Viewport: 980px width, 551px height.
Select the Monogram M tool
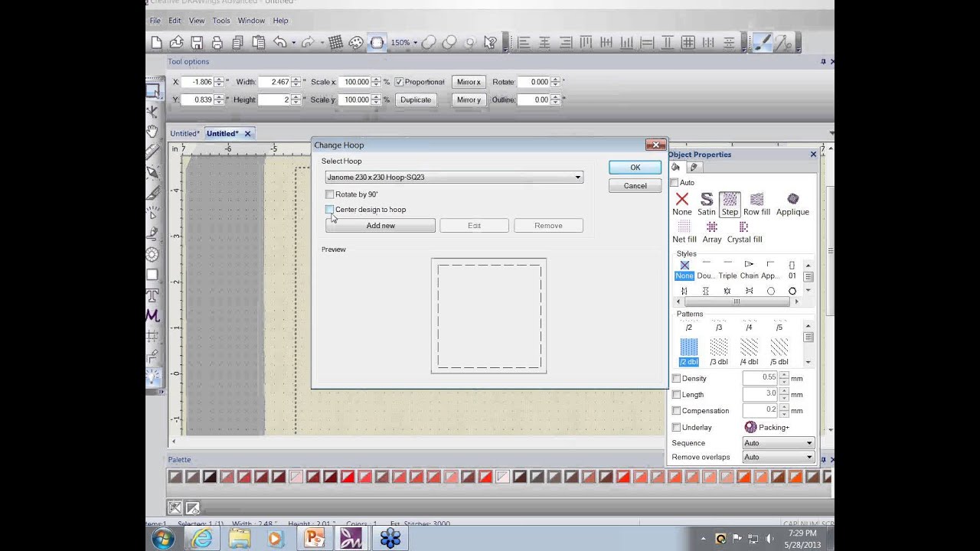[x=152, y=315]
